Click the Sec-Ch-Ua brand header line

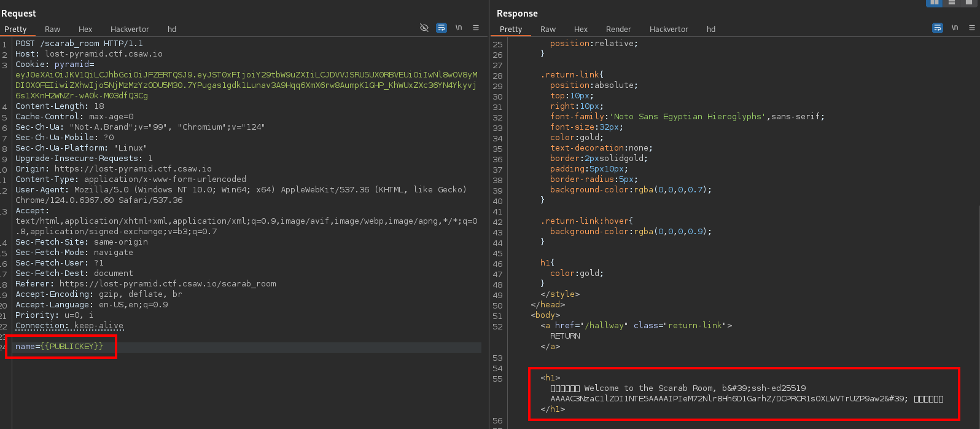pos(140,127)
